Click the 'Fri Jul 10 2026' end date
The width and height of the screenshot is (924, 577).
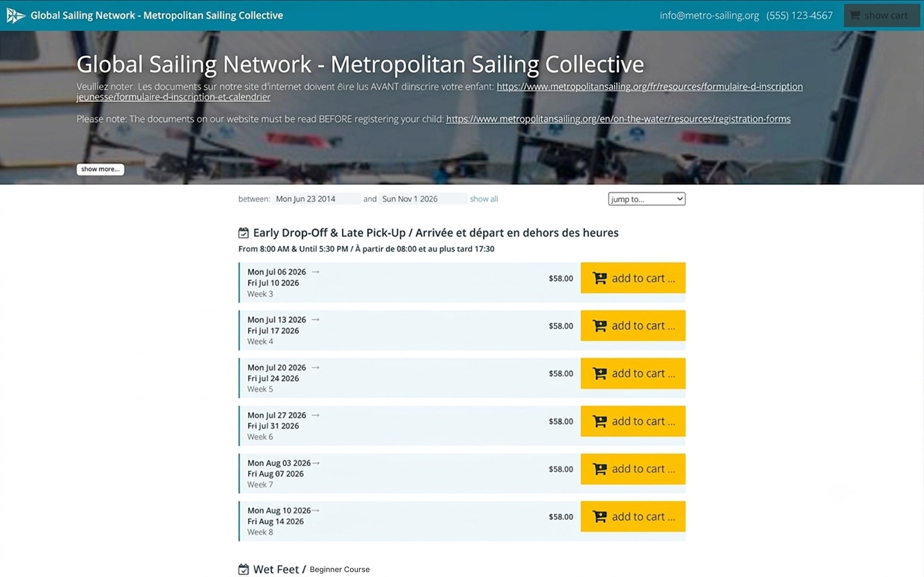pos(273,283)
